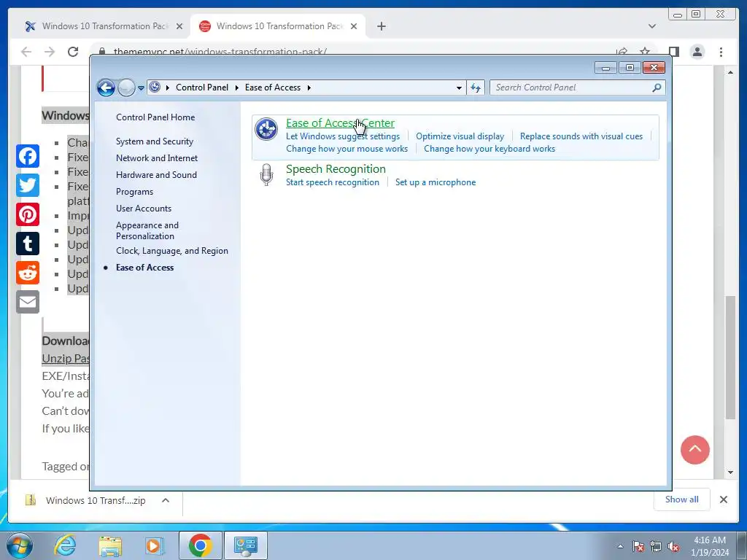Close the Chrome downloads bar
Image resolution: width=747 pixels, height=560 pixels.
pyautogui.click(x=723, y=499)
